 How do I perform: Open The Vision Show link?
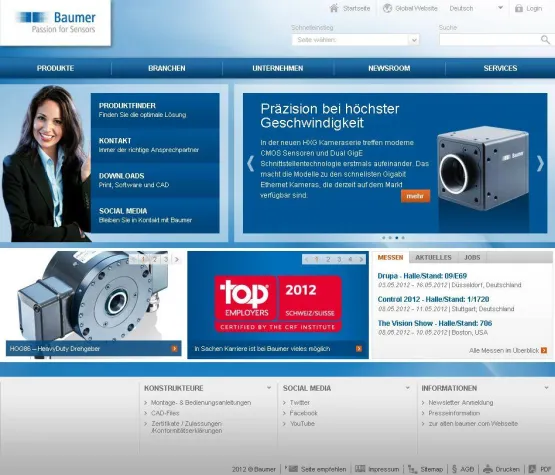coord(435,323)
